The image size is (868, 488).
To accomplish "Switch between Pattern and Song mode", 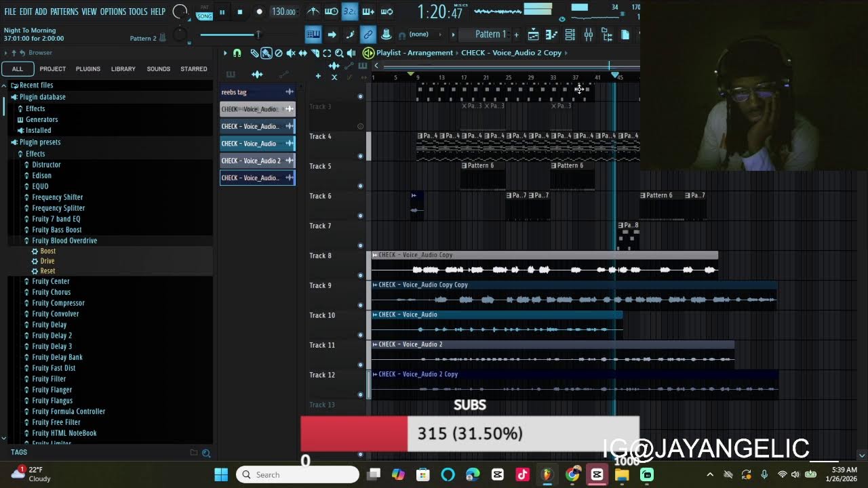I will (x=204, y=12).
